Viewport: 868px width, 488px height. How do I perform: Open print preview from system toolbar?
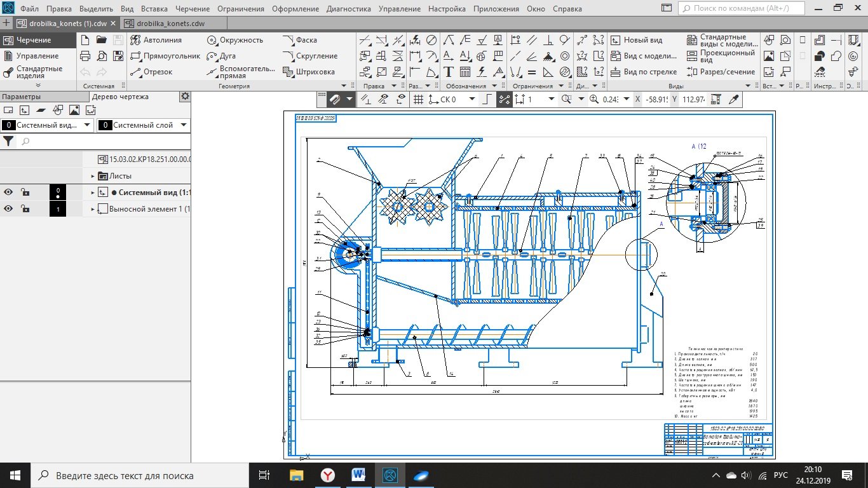tap(102, 56)
